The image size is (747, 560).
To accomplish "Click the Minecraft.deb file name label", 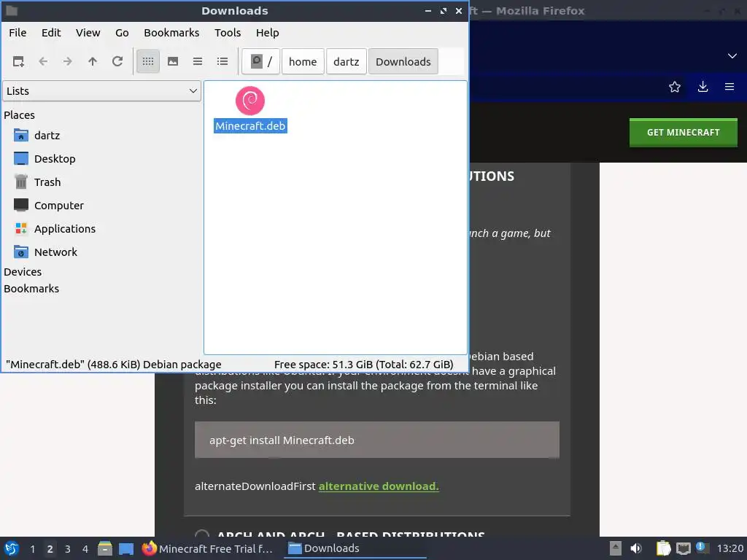I will coord(250,125).
